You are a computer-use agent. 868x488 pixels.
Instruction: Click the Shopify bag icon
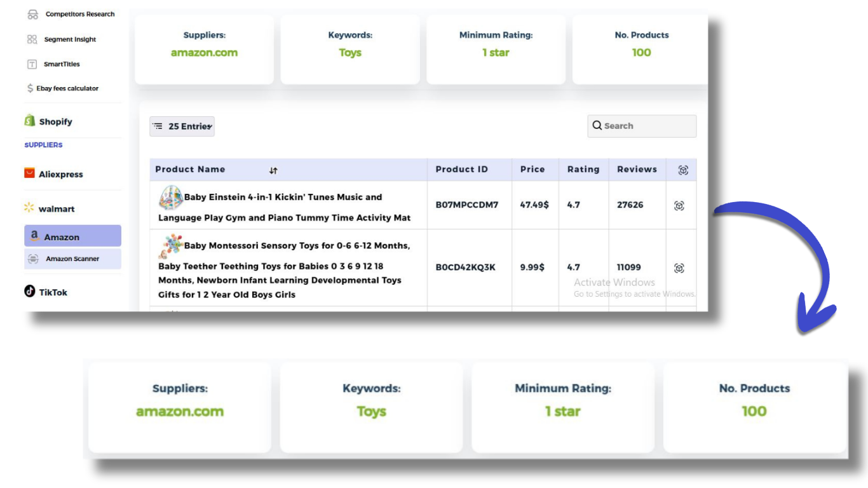(29, 120)
